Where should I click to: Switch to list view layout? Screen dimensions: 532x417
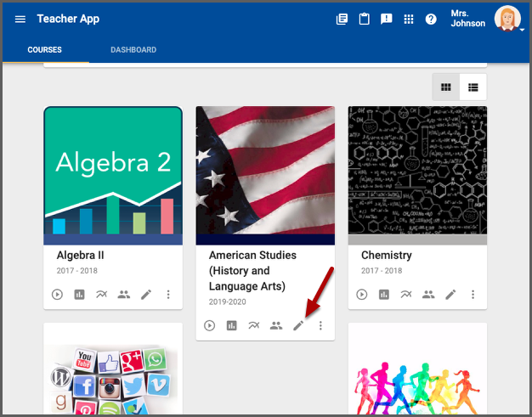click(473, 87)
